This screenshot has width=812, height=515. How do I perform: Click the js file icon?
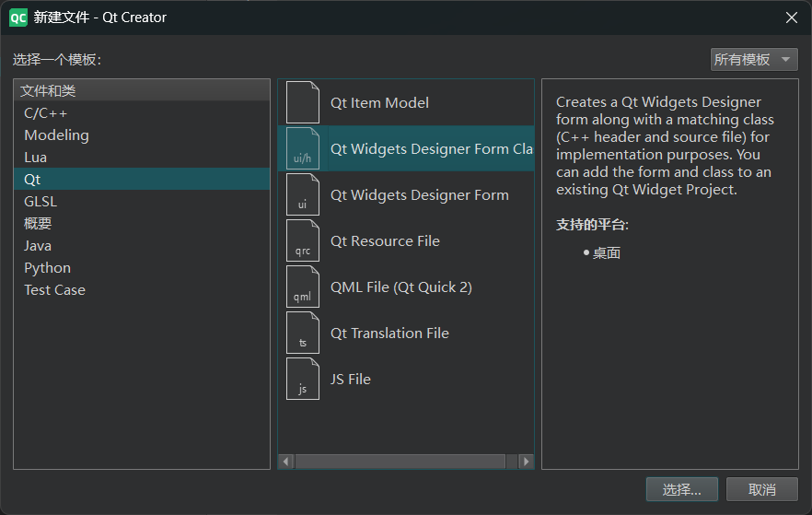click(x=303, y=380)
